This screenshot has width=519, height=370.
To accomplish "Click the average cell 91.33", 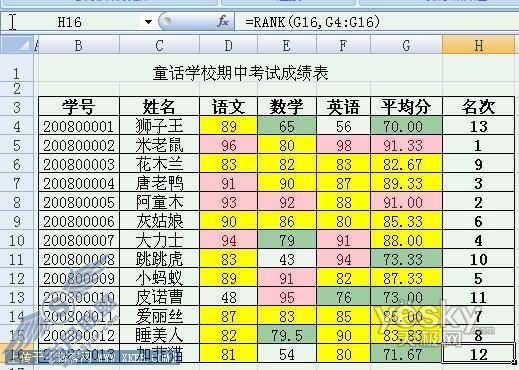I will click(406, 145).
